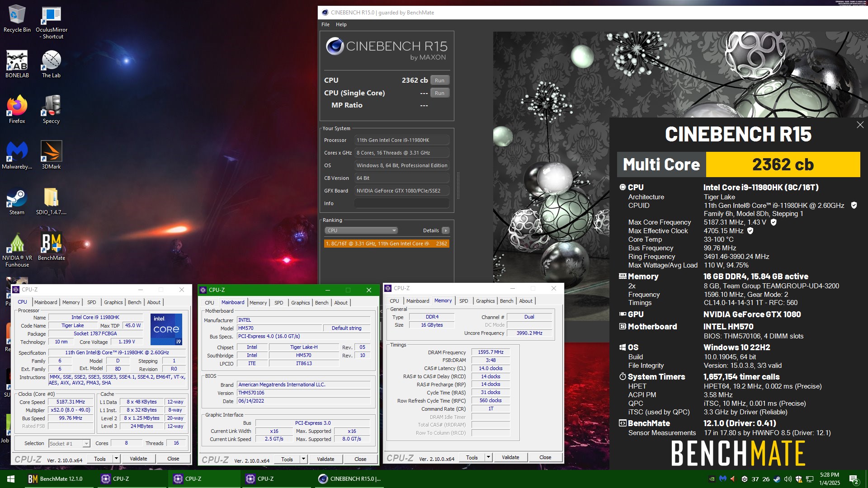This screenshot has height=488, width=868.
Task: Open the Windows Start menu
Action: tap(11, 479)
